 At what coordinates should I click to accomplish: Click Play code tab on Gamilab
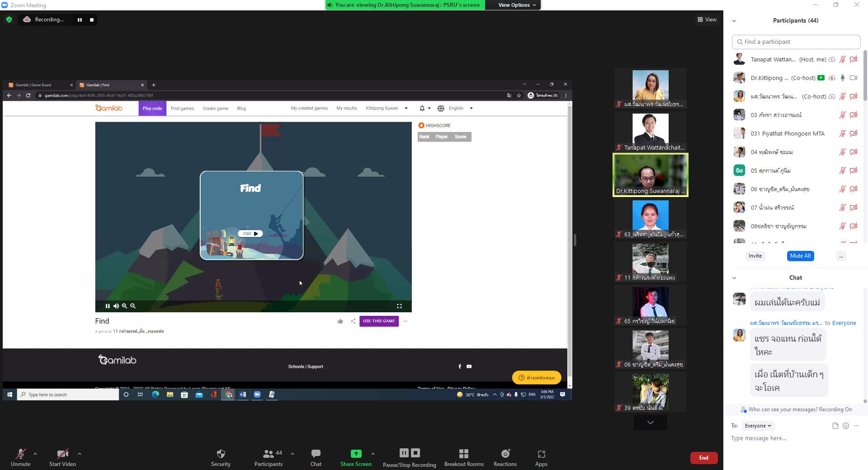152,108
